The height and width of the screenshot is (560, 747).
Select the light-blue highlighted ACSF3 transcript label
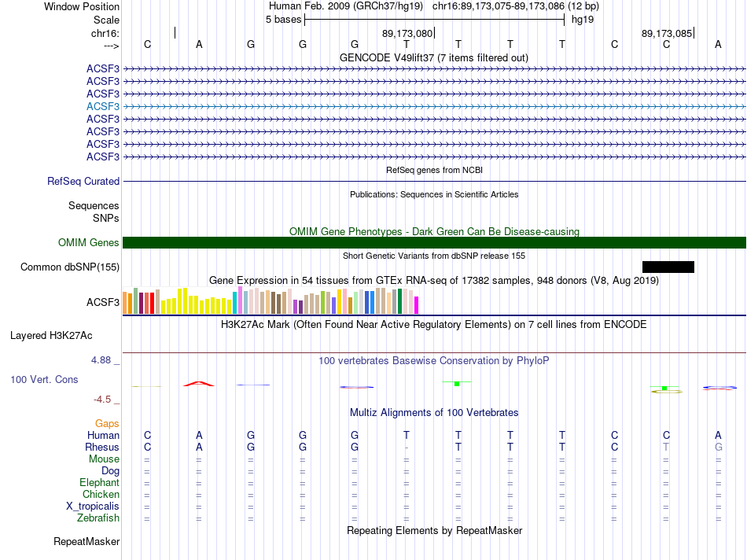[x=103, y=106]
